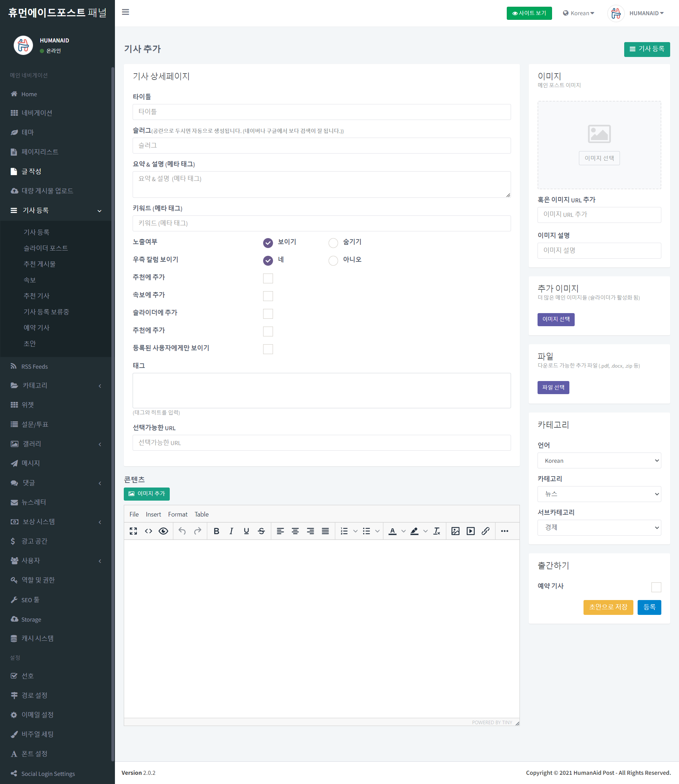Toggle italic formatting in editor
The image size is (679, 784).
click(231, 531)
